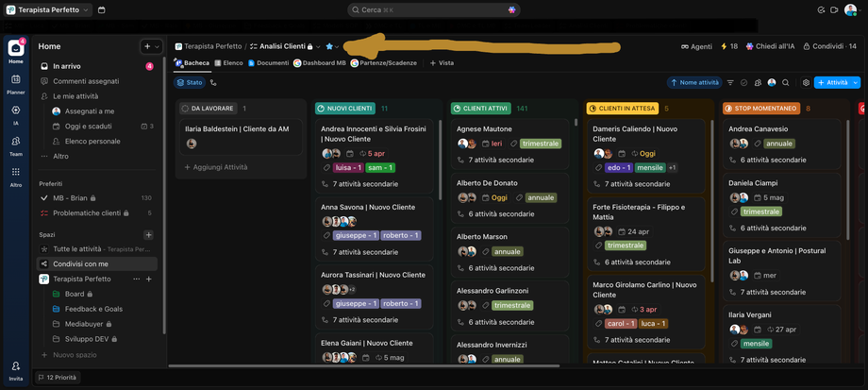Click the plus icon beside Spazi
Image resolution: width=868 pixels, height=390 pixels.
pyautogui.click(x=148, y=234)
